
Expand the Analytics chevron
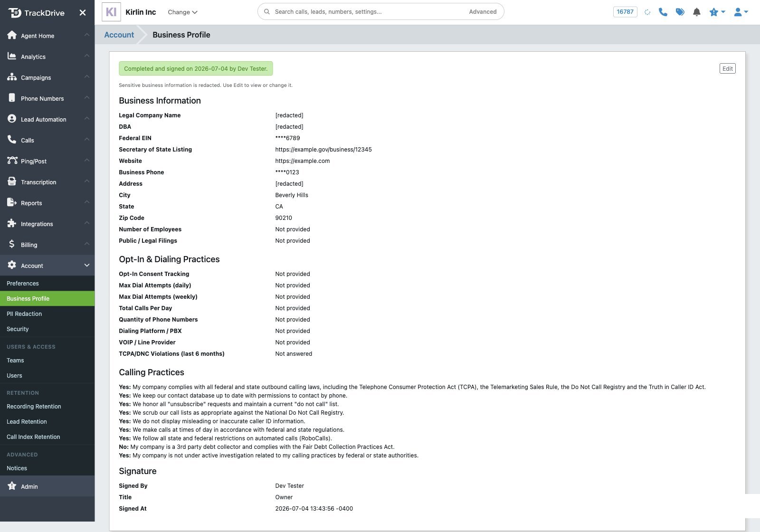click(87, 56)
